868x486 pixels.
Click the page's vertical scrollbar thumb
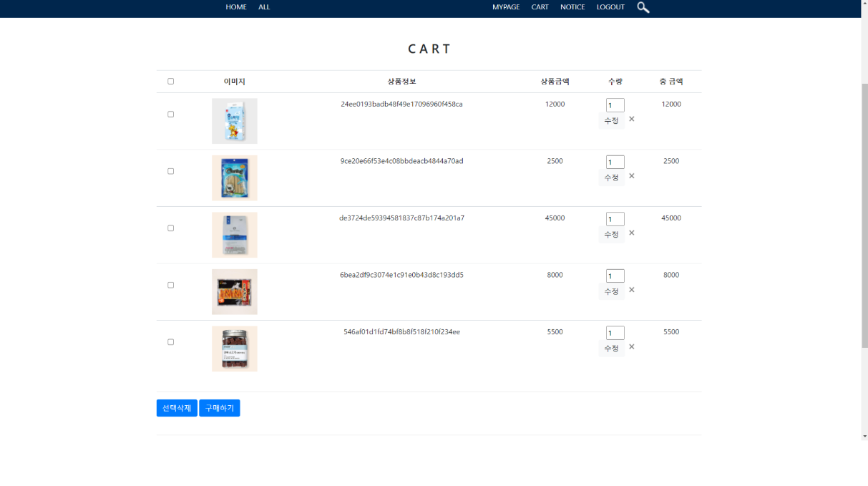coord(864,215)
